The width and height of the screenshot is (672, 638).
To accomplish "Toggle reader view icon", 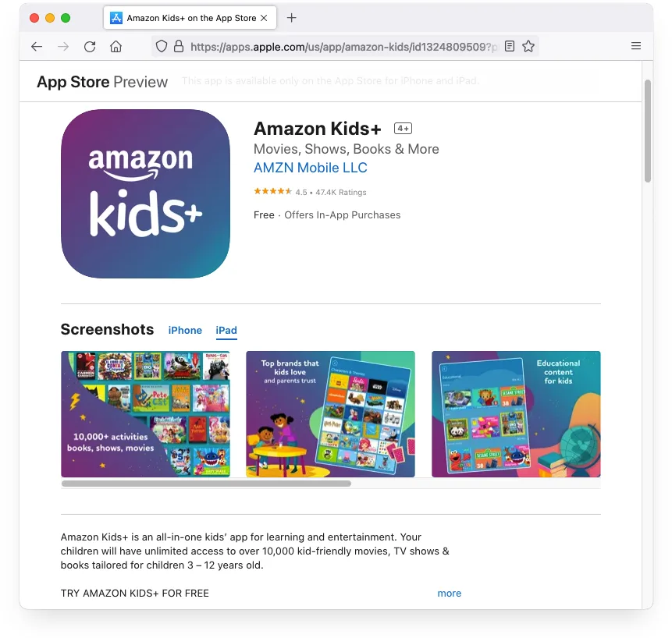I will click(509, 46).
